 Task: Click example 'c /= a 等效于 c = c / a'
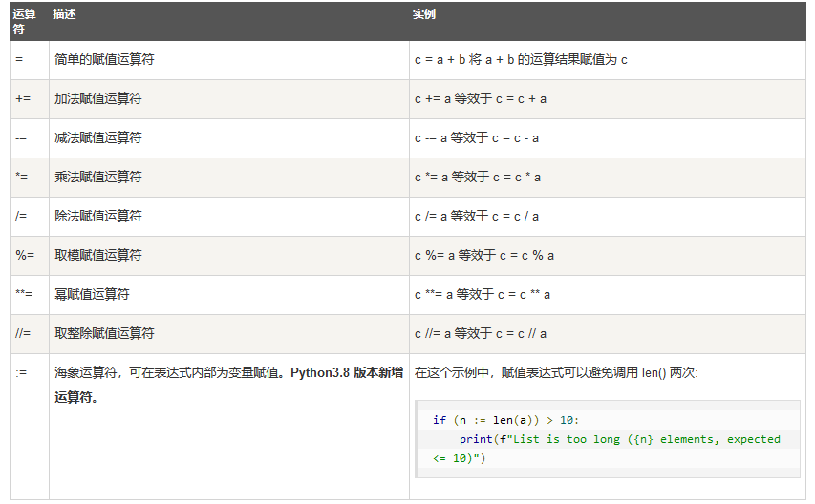point(477,216)
